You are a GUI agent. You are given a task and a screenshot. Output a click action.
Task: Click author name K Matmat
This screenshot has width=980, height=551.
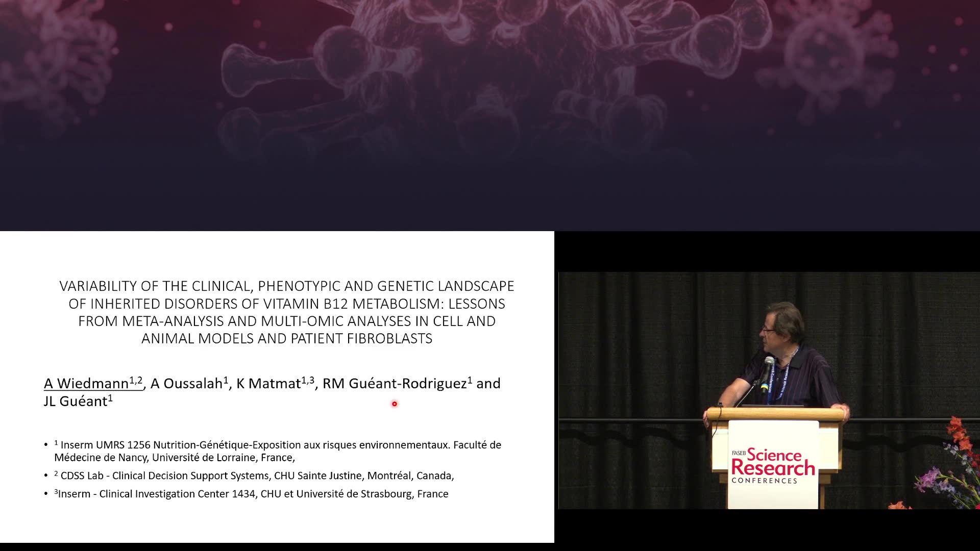click(275, 383)
